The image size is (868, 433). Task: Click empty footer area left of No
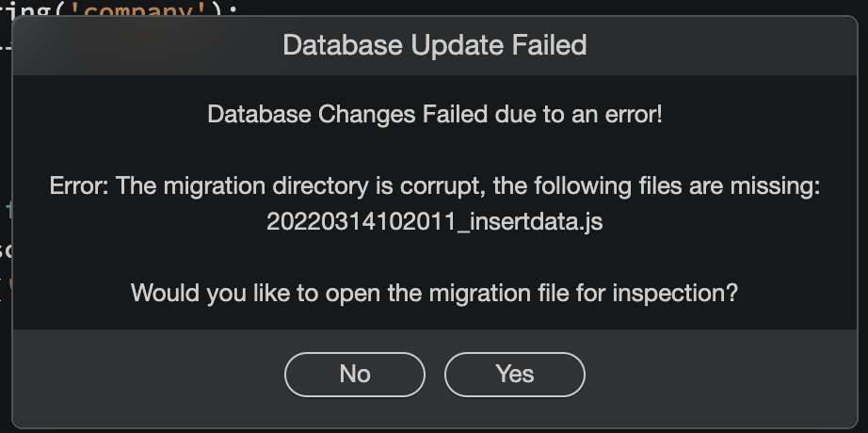[x=141, y=374]
